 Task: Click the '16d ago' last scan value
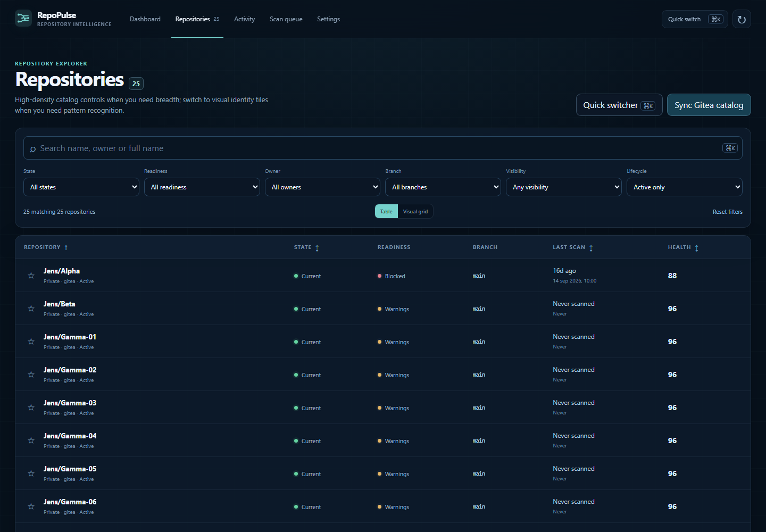pyautogui.click(x=564, y=271)
